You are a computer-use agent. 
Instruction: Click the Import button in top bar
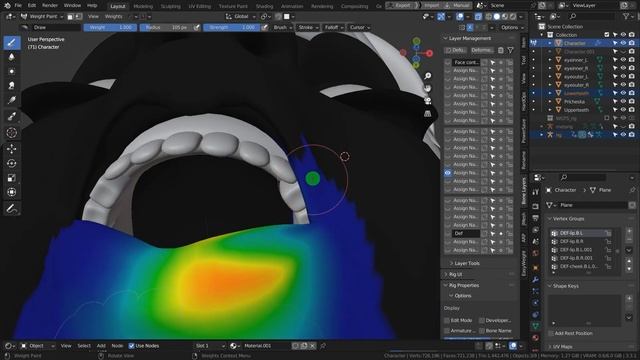click(x=431, y=6)
